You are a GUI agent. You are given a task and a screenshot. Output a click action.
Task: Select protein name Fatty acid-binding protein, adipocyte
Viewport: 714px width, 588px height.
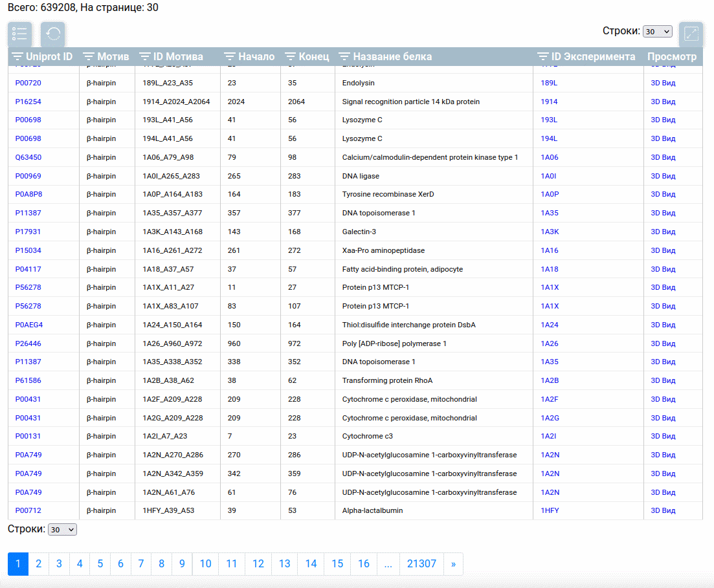(403, 269)
